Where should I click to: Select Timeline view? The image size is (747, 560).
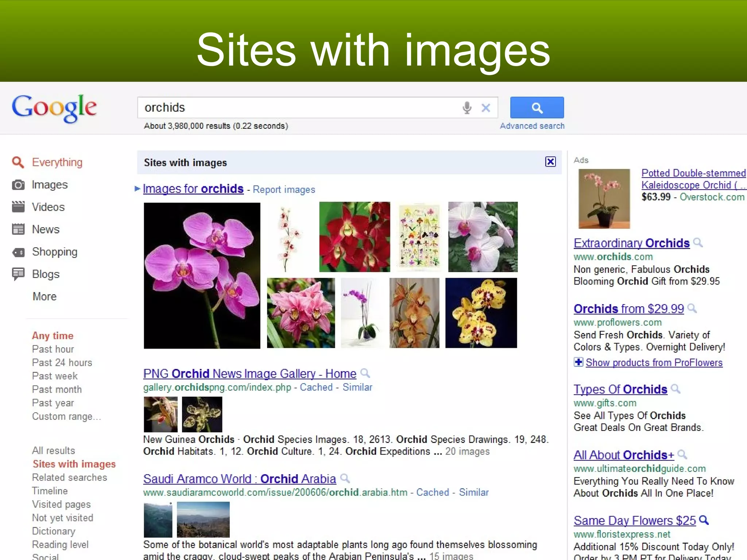pyautogui.click(x=50, y=491)
